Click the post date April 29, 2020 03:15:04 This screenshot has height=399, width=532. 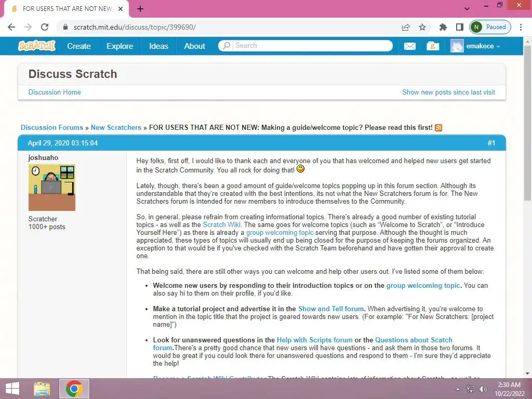(x=63, y=143)
